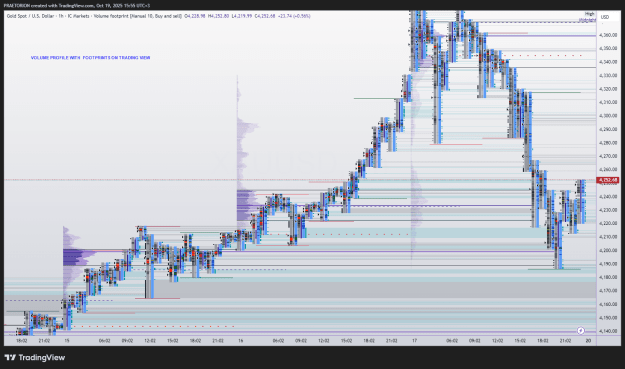Click the Gold Spot / U.S. Dollar symbol title
Image resolution: width=625 pixels, height=369 pixels.
point(31,16)
